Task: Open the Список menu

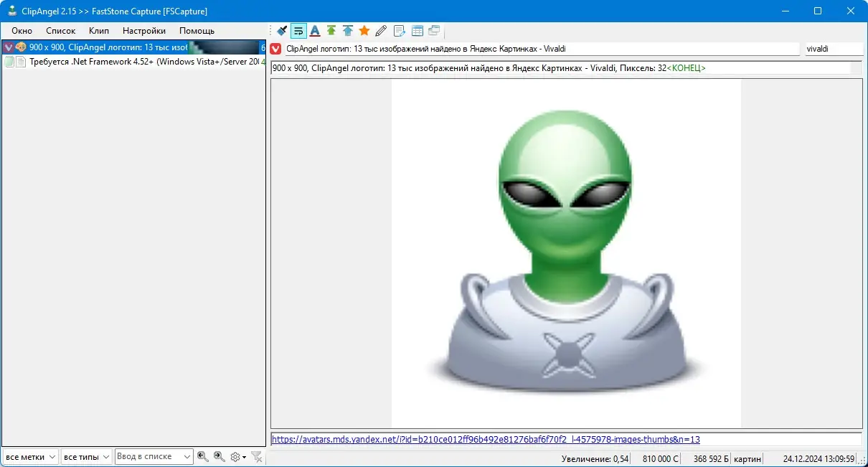Action: [60, 31]
